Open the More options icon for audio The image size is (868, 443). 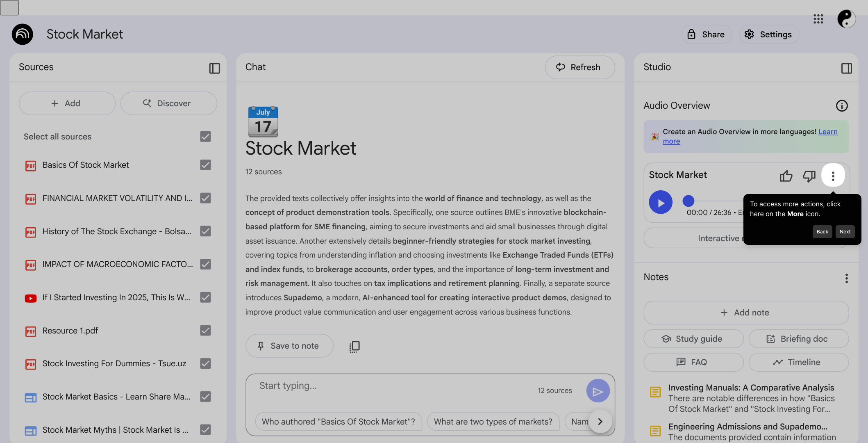point(833,176)
